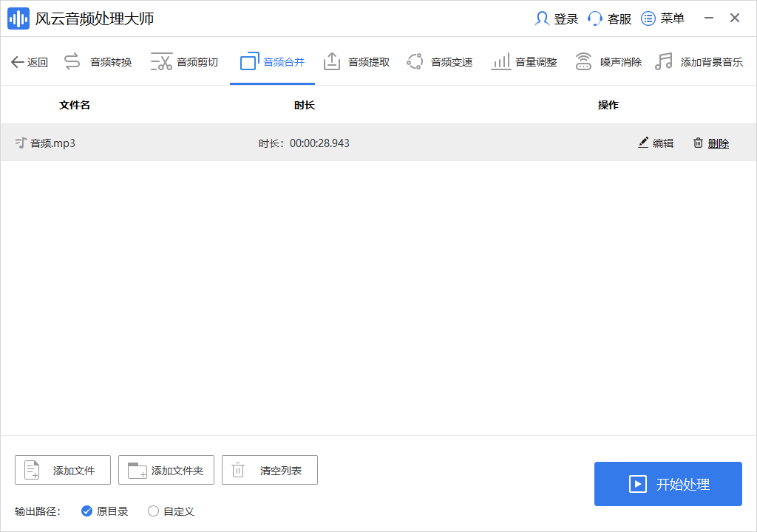This screenshot has height=532, width=757.
Task: Select 自定义 output path radio
Action: [153, 511]
